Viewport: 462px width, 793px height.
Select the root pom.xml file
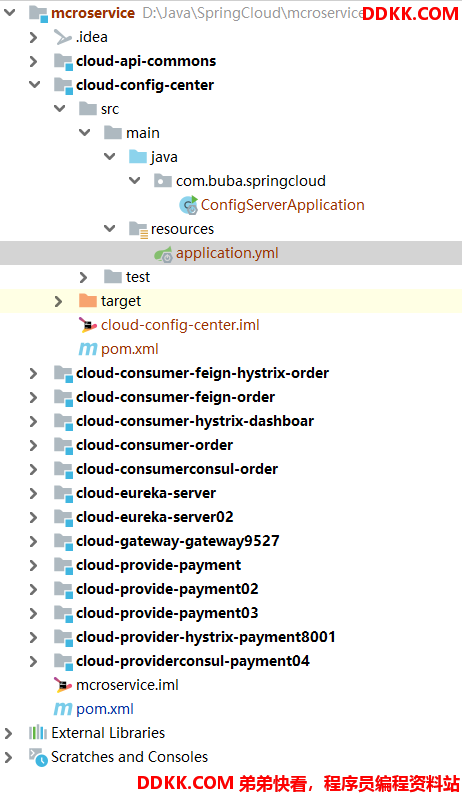click(x=105, y=709)
